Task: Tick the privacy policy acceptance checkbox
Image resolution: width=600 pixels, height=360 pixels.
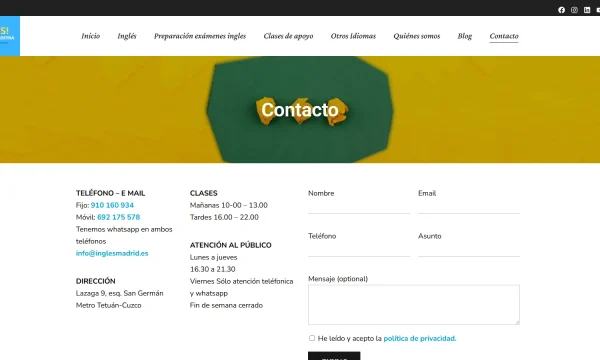Action: [x=312, y=338]
